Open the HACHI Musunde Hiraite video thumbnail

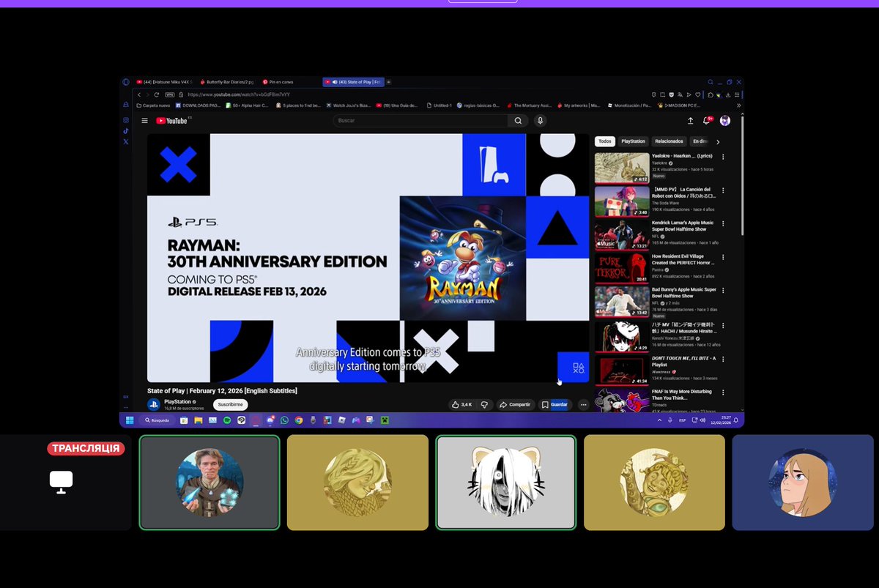(x=621, y=336)
